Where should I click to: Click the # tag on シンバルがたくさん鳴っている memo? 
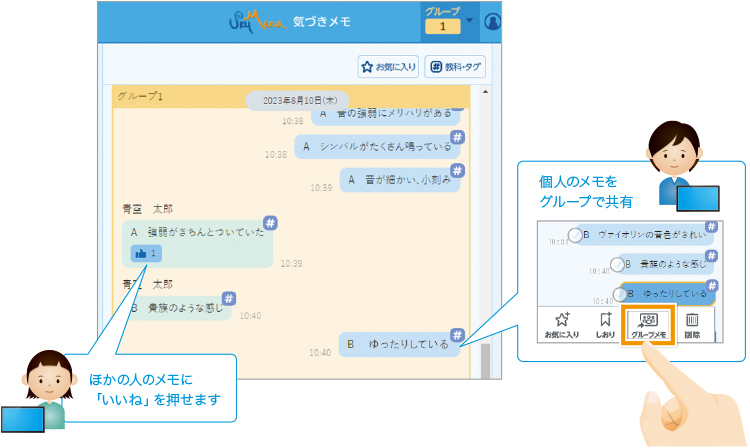point(457,137)
